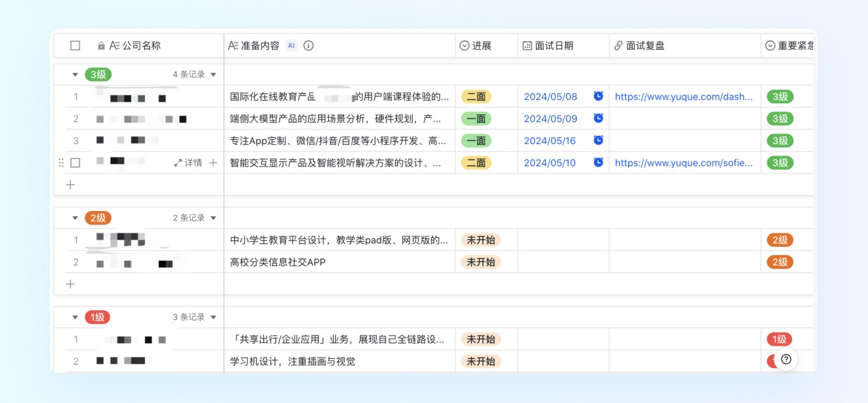The image size is (868, 403).
Task: Click the status circle icon in the 进展 header
Action: [x=464, y=45]
